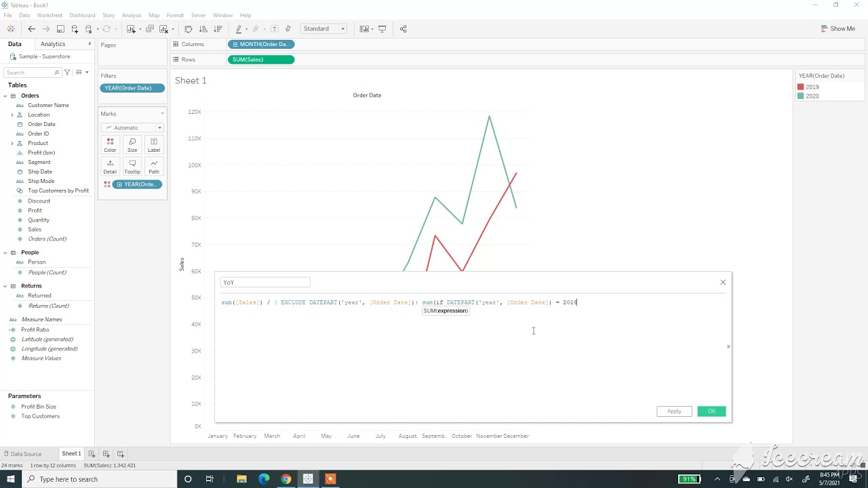The image size is (868, 488).
Task: Expand the Product hierarchy
Action: pos(12,143)
